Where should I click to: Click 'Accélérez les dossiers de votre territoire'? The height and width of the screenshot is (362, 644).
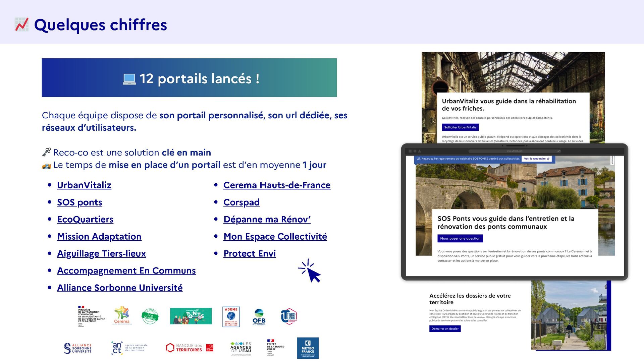(x=470, y=299)
